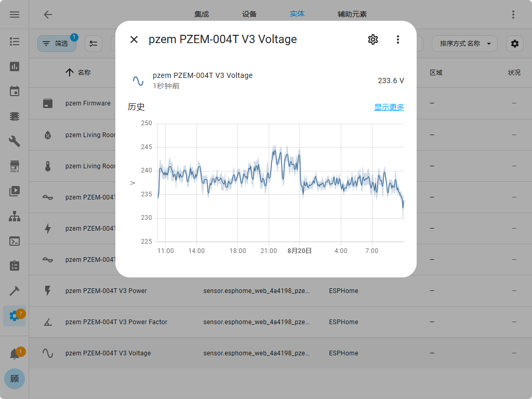Go back using the arrow icon

pos(48,15)
